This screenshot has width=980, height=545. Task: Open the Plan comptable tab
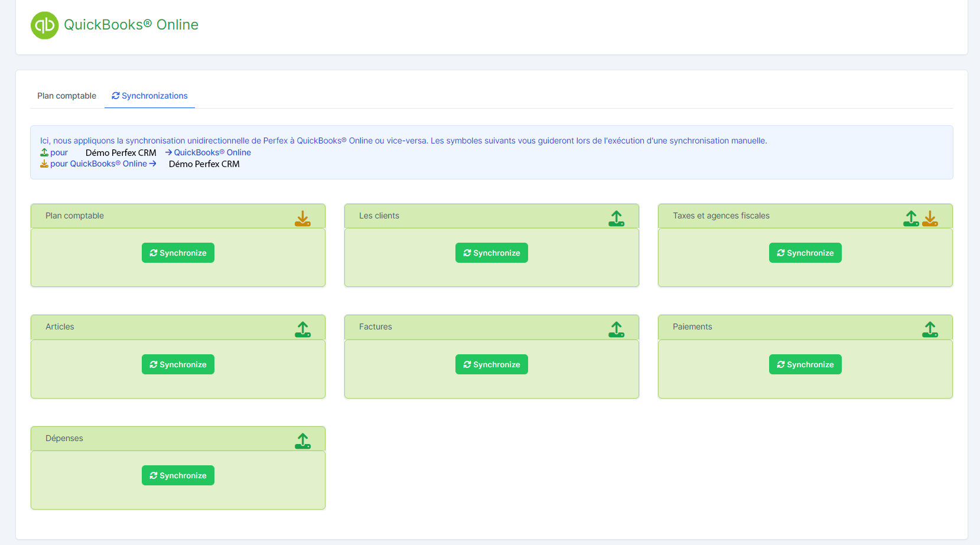[x=67, y=96]
